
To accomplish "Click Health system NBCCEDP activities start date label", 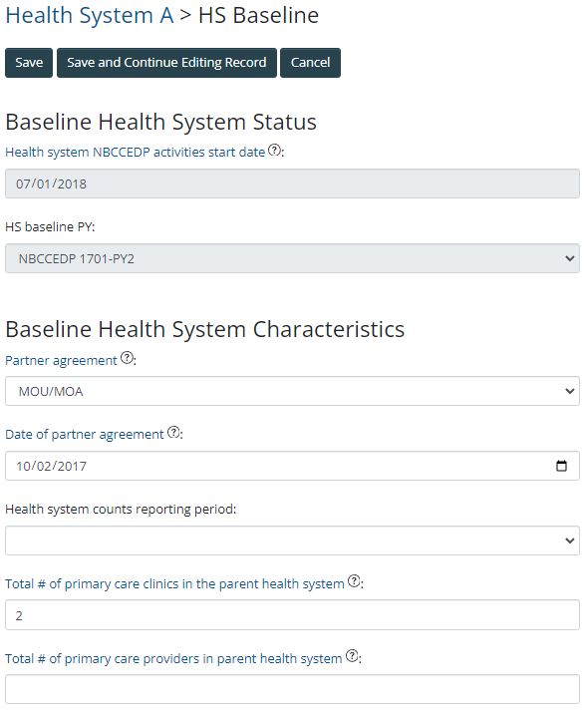I will [136, 153].
